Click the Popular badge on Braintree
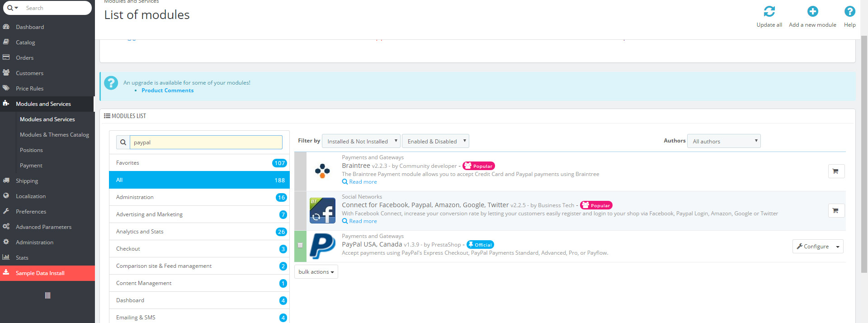 479,166
